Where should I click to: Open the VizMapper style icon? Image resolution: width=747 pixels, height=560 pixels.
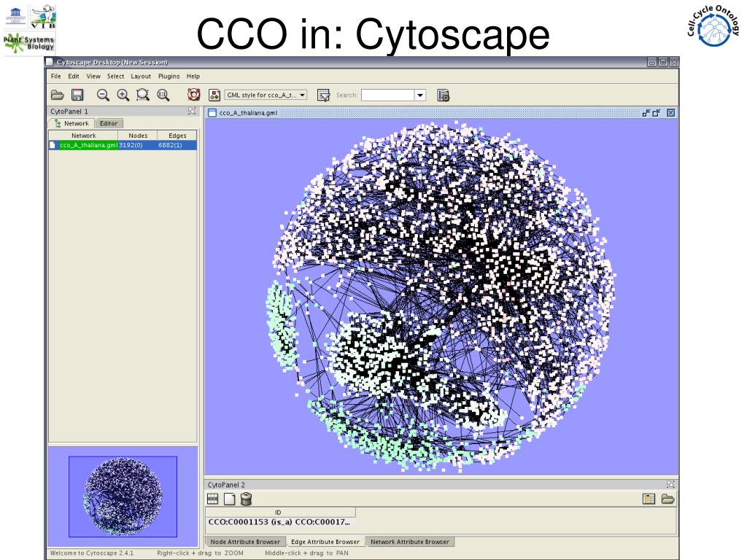pos(214,95)
